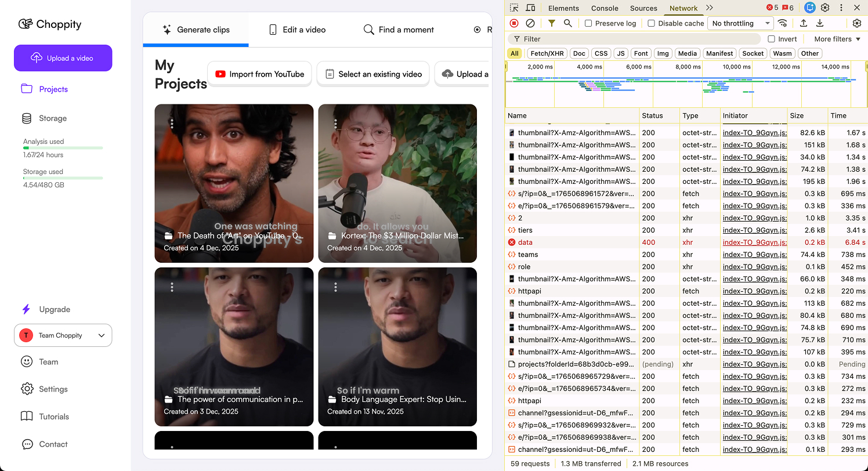Select the Generate clips tab
This screenshot has height=471, width=868.
click(196, 30)
